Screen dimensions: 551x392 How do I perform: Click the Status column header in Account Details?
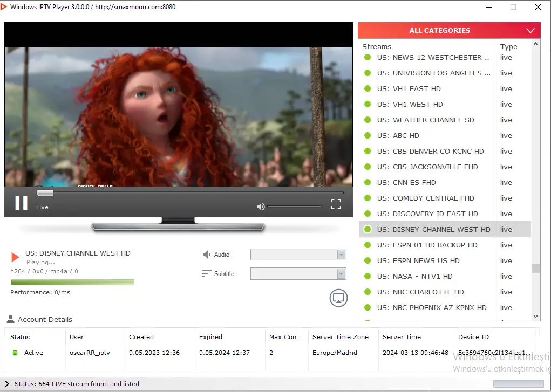click(20, 337)
